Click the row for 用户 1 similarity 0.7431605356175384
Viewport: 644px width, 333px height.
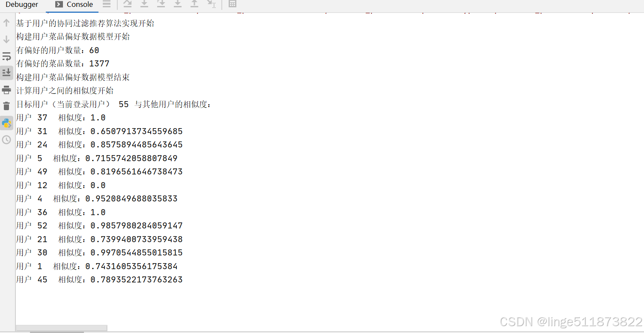[x=97, y=266]
